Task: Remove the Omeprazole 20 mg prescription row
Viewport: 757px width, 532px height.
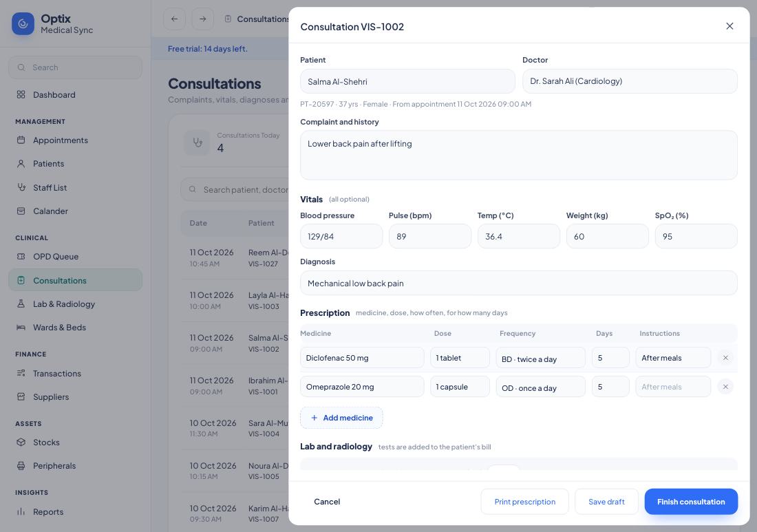Action: 725,387
